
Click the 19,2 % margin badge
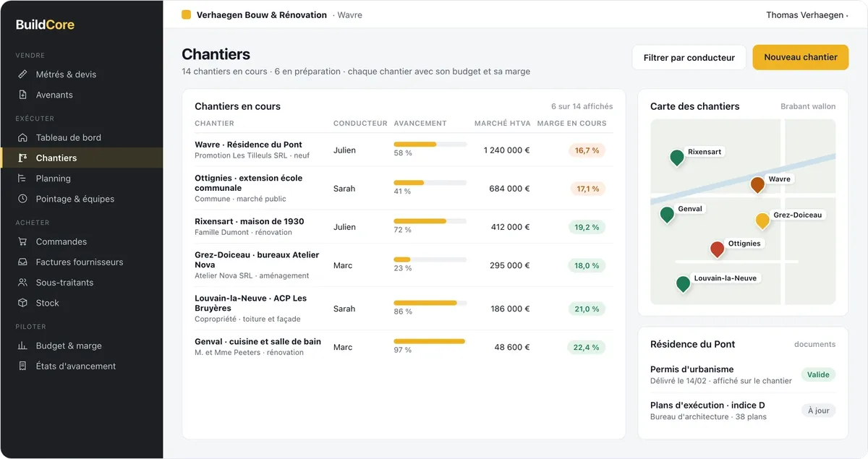point(587,227)
